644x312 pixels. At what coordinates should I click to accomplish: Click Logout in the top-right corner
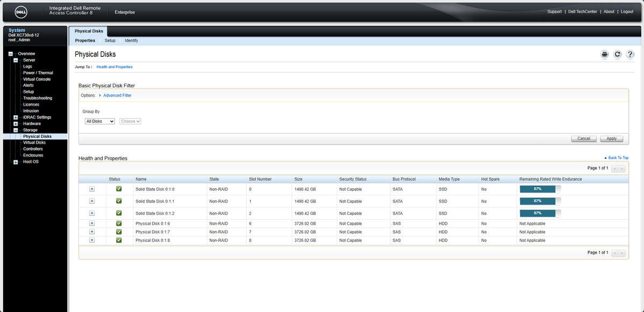coord(627,11)
